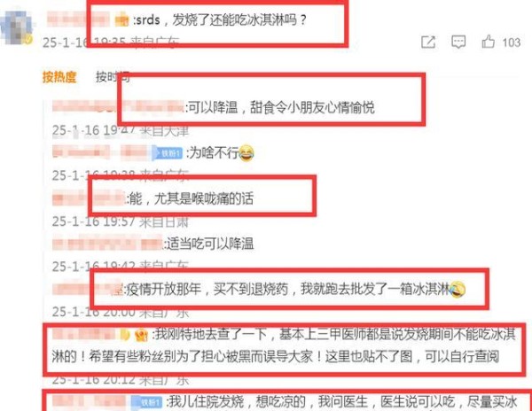Switch to the 按时间 sorting tab
532x411 pixels.
pos(113,77)
